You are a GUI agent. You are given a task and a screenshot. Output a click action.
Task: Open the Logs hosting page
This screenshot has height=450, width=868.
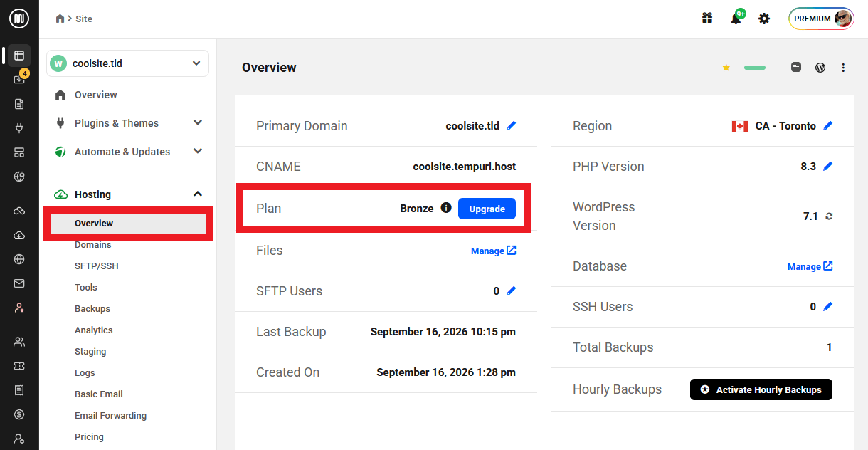pyautogui.click(x=85, y=373)
